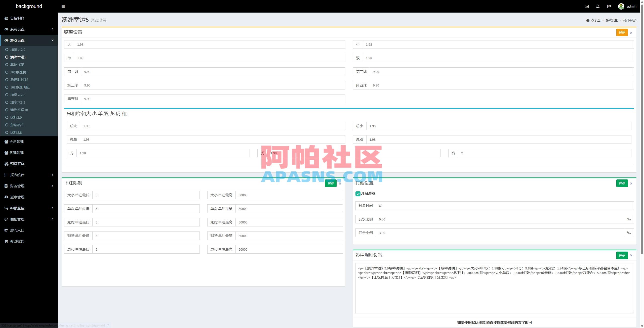The height and width of the screenshot is (328, 644).
Task: Open the mail envelope icon in header
Action: coord(587,6)
